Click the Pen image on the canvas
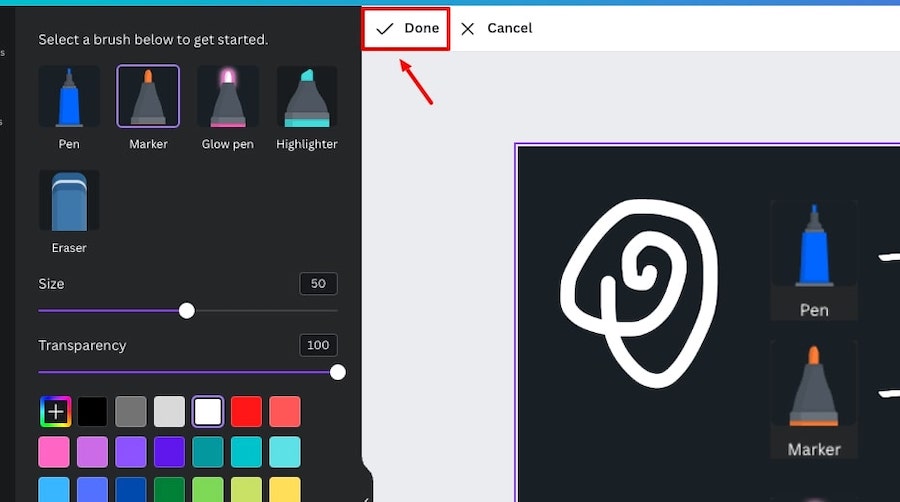 [x=814, y=260]
